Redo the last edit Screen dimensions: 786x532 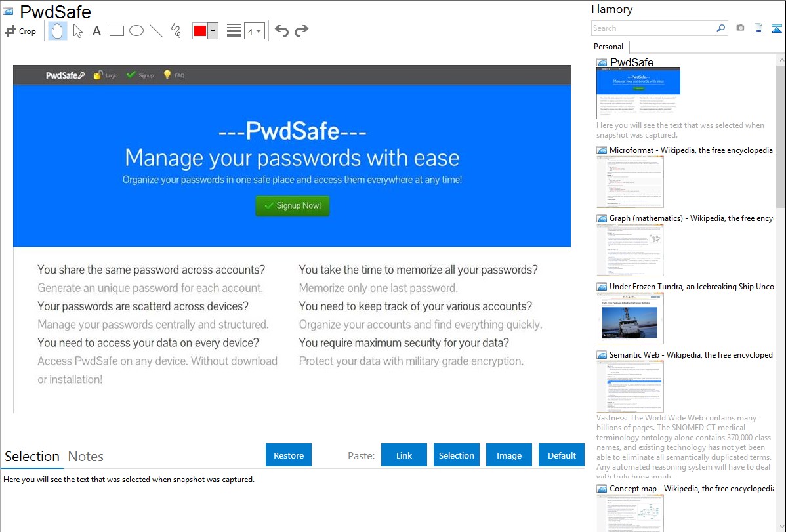301,31
